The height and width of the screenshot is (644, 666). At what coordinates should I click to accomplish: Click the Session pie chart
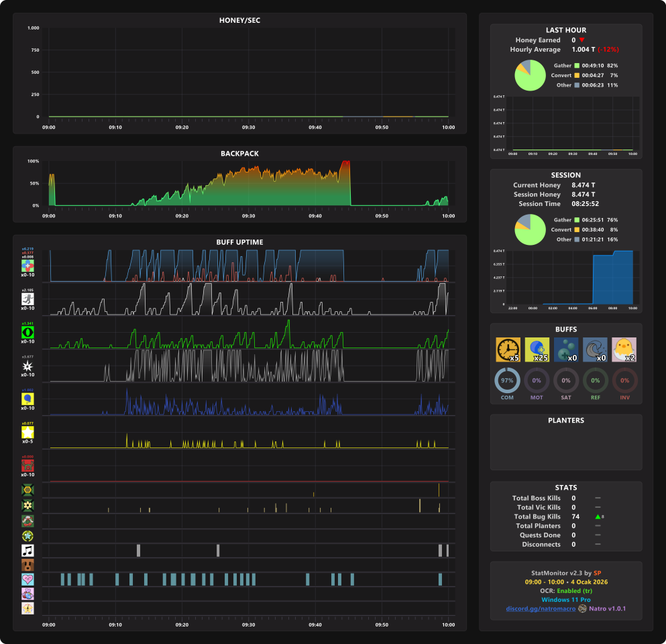[530, 229]
